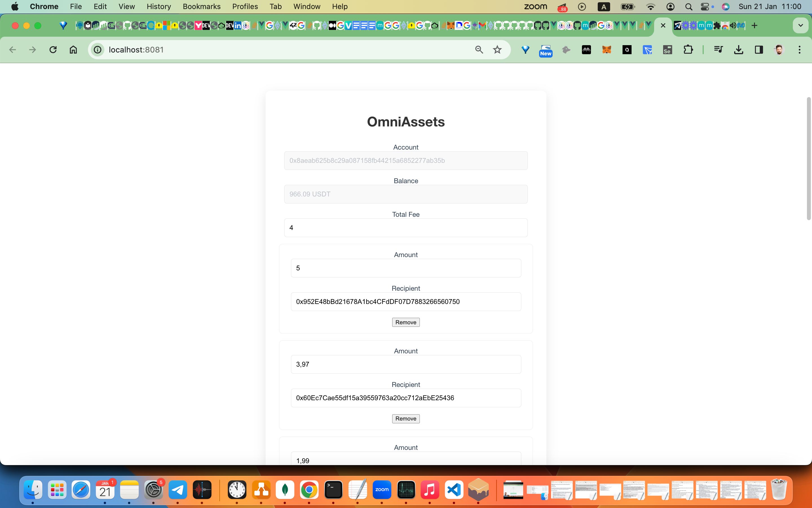Screen dimensions: 812x508
Task: Click the Zoom menu bar item
Action: 535,6
